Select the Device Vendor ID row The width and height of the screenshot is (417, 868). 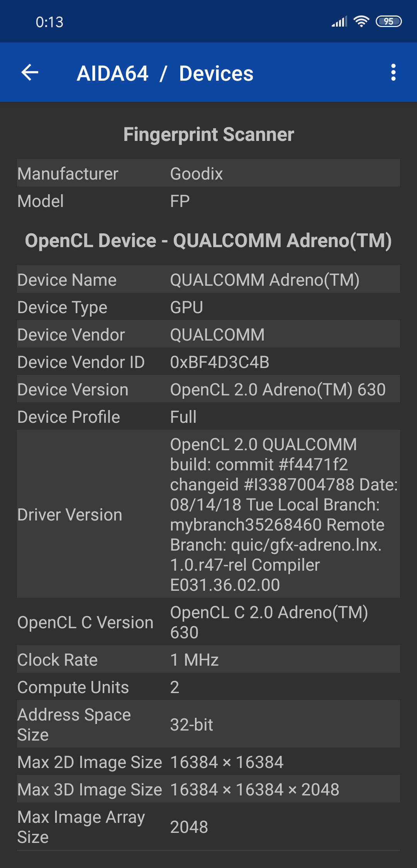[208, 362]
